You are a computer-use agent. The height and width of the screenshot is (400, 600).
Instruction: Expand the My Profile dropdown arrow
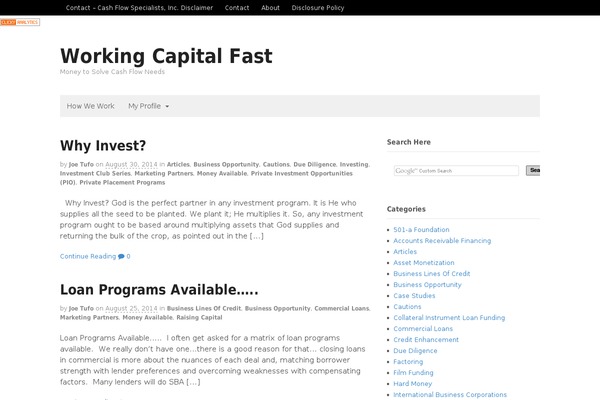(167, 106)
